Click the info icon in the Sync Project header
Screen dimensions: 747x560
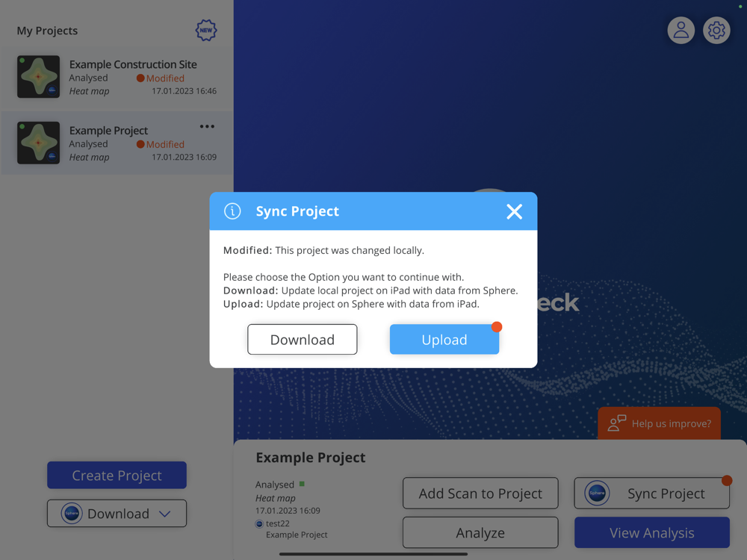pos(232,211)
